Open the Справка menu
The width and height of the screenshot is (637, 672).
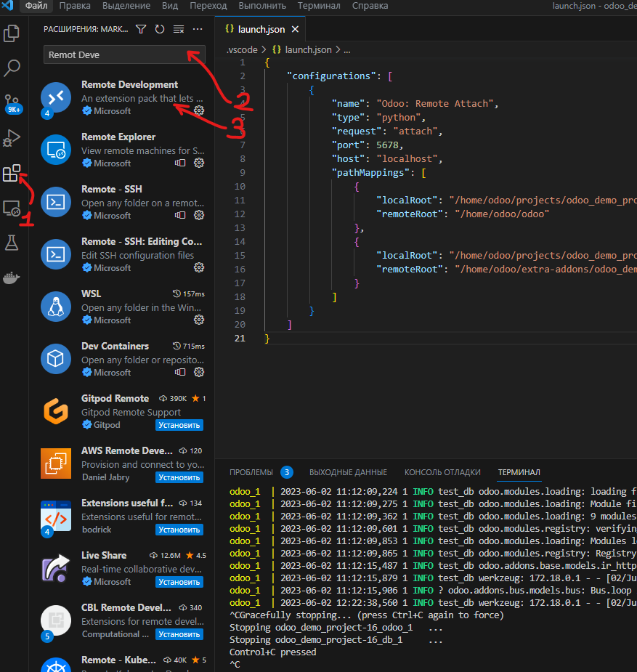click(370, 6)
